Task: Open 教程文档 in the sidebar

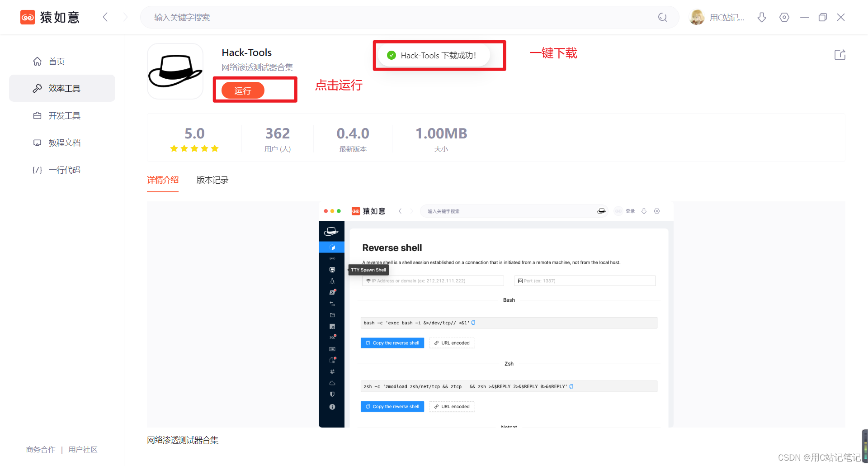Action: (62, 143)
